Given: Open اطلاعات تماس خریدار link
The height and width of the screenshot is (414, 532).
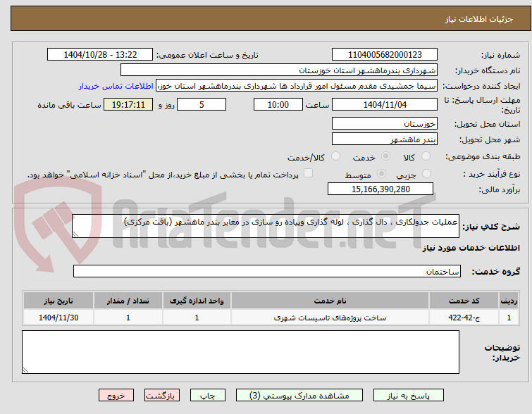Looking at the screenshot, I should pos(116,86).
